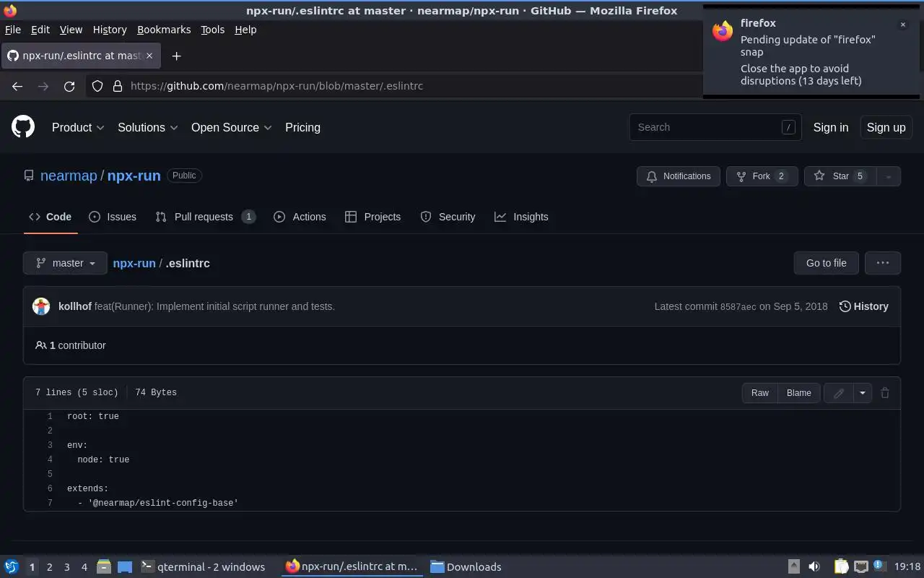Fork the repository with Fork button
This screenshot has height=578, width=924.
[762, 176]
